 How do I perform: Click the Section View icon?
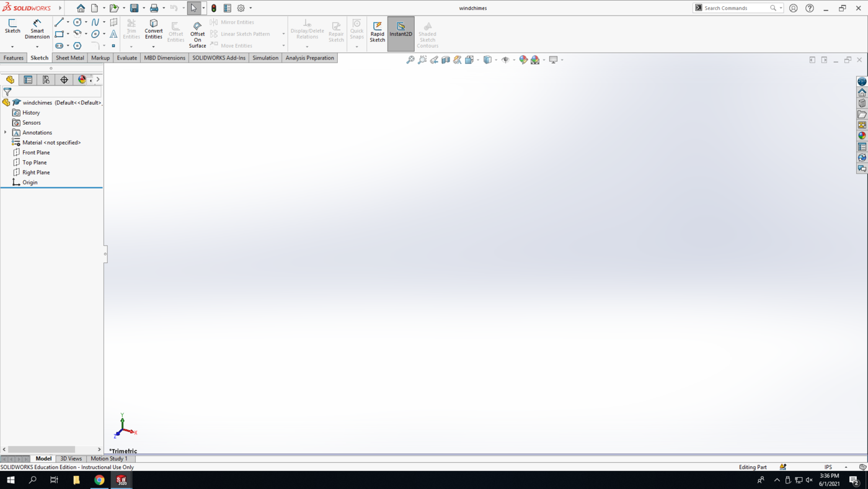click(446, 60)
